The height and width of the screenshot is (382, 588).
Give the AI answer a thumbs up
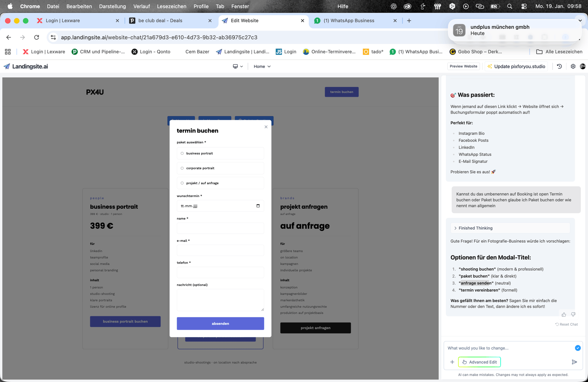tap(564, 314)
